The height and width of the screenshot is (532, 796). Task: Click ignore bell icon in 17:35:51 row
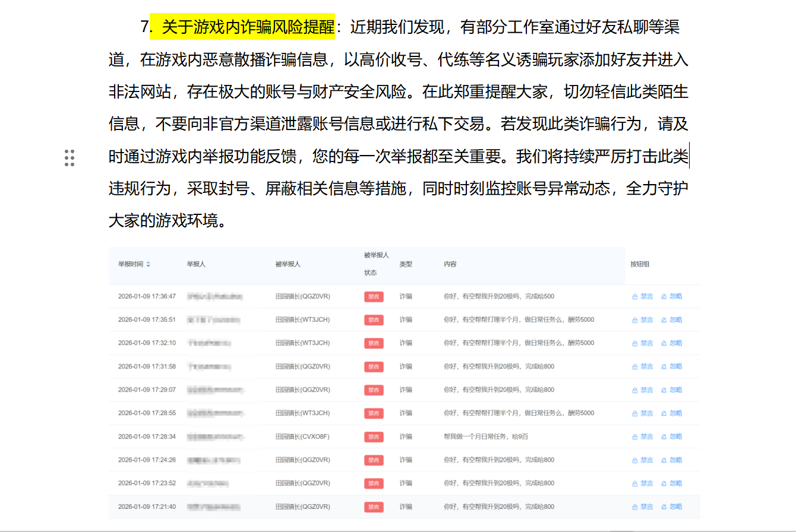pos(664,320)
